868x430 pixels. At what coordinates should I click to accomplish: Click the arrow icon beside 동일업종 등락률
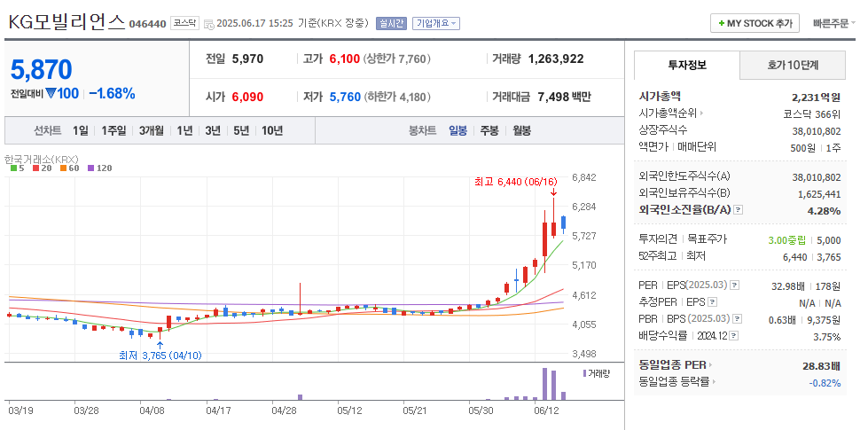click(713, 382)
